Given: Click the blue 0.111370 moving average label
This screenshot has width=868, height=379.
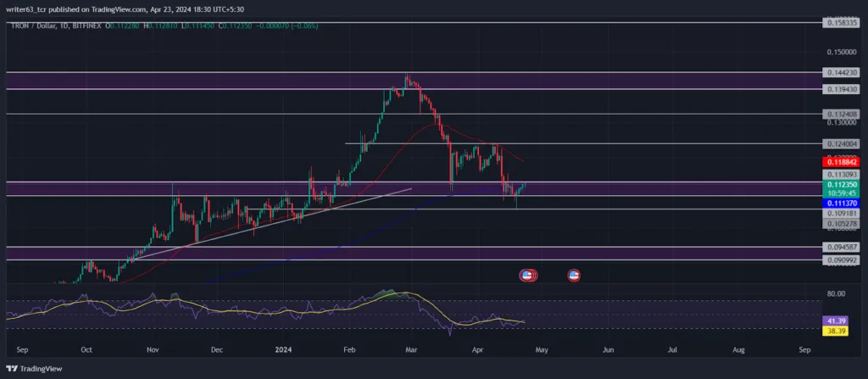Looking at the screenshot, I should [x=842, y=203].
